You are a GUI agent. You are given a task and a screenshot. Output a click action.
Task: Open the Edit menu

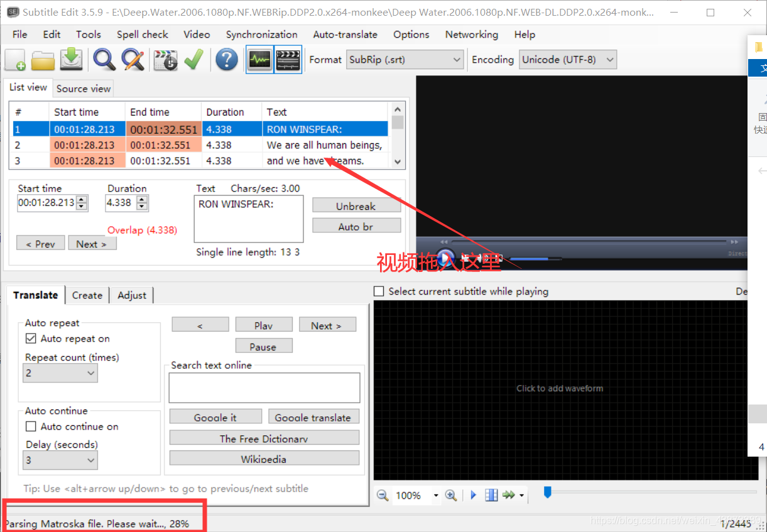pos(52,35)
